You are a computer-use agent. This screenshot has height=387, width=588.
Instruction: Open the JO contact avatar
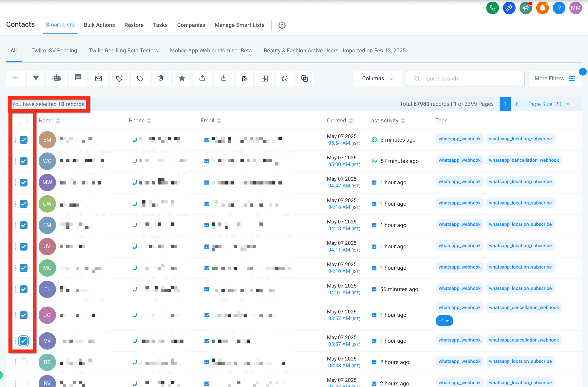[47, 315]
